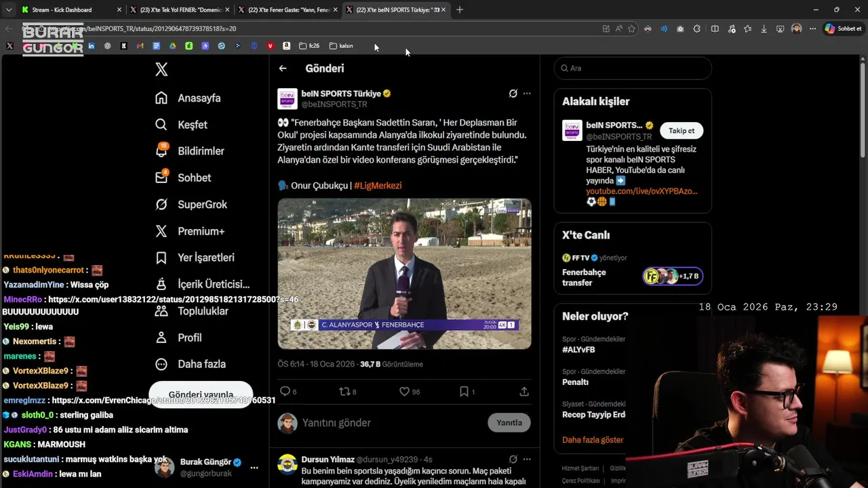
Task: Share the post via share icon
Action: coord(524,392)
